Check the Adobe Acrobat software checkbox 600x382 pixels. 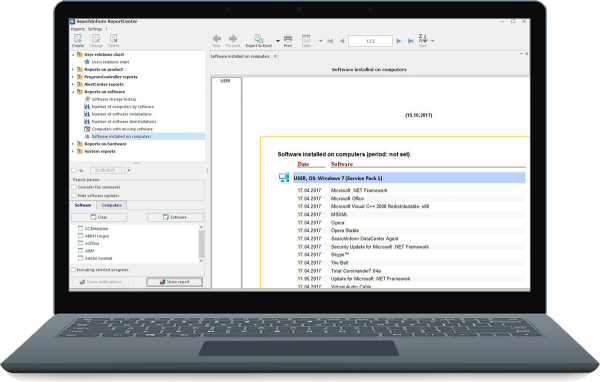click(80, 258)
